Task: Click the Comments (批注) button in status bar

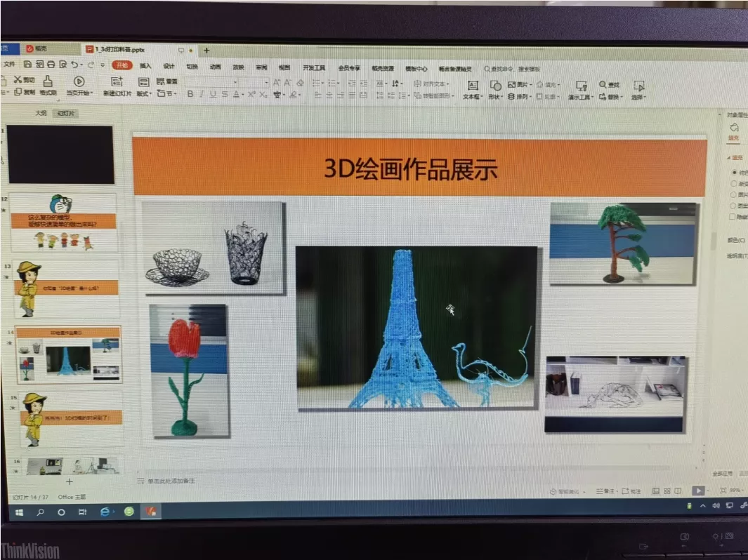Action: (x=631, y=491)
